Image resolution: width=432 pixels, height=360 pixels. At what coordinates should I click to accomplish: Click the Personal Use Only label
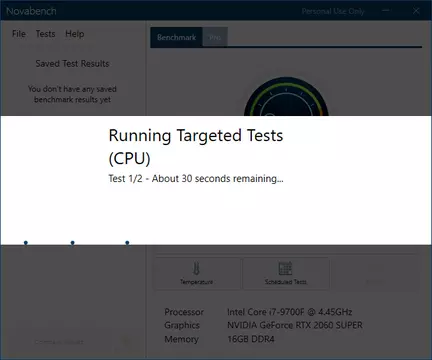[x=333, y=11]
